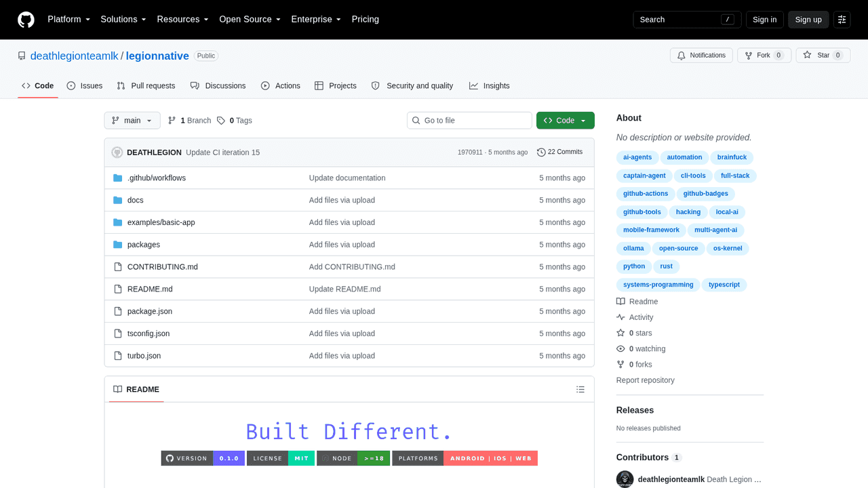The image size is (868, 488).
Task: Click the multi-agent-ai topic tag
Action: point(715,230)
